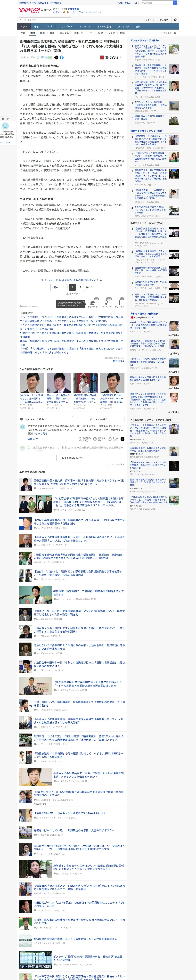196x980 pixels.
Task: Open the 国際 category tab
Action: point(43,33)
